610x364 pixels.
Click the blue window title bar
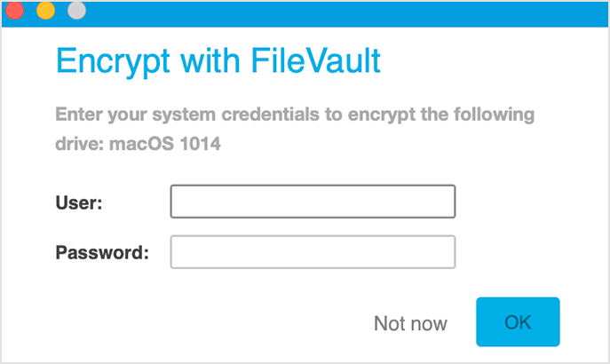point(337,12)
